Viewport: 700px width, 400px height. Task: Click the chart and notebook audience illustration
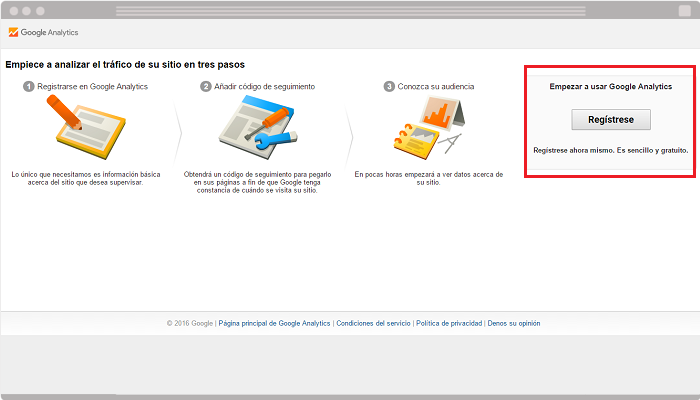pyautogui.click(x=429, y=128)
